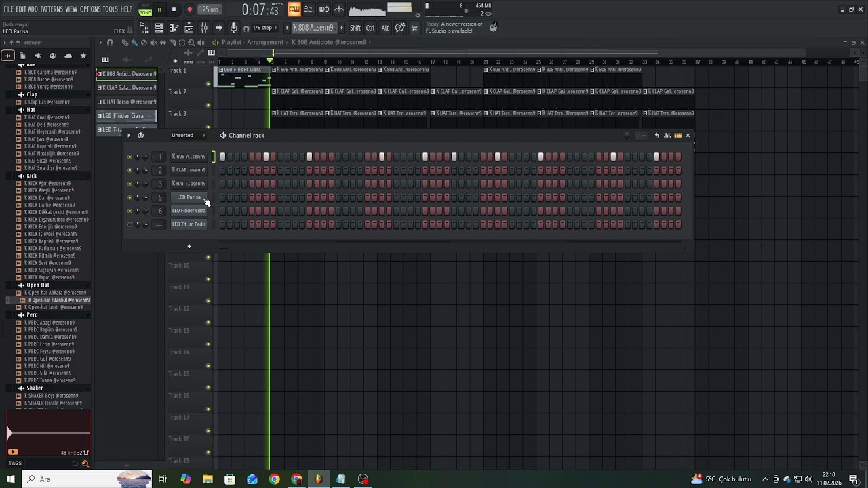The width and height of the screenshot is (868, 488).
Task: Open the Windows Start menu
Action: tap(10, 479)
